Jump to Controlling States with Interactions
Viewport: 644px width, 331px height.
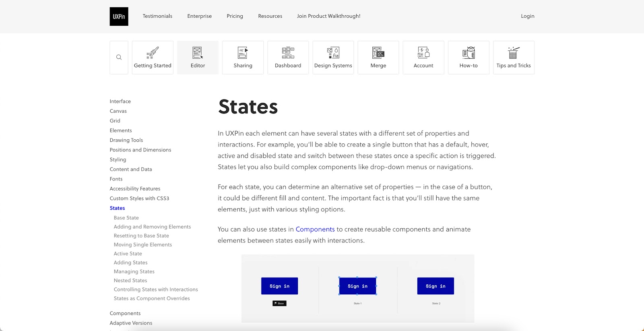156,290
